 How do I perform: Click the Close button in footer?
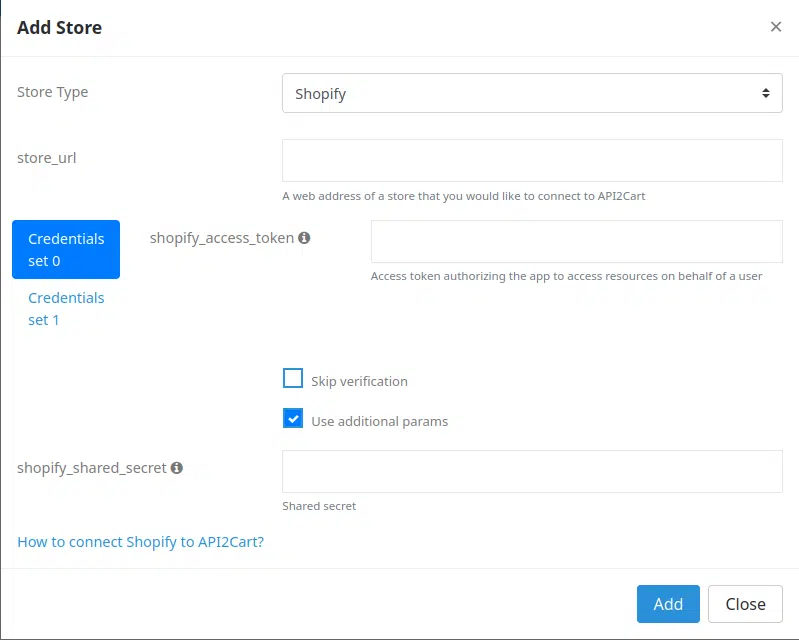tap(745, 604)
